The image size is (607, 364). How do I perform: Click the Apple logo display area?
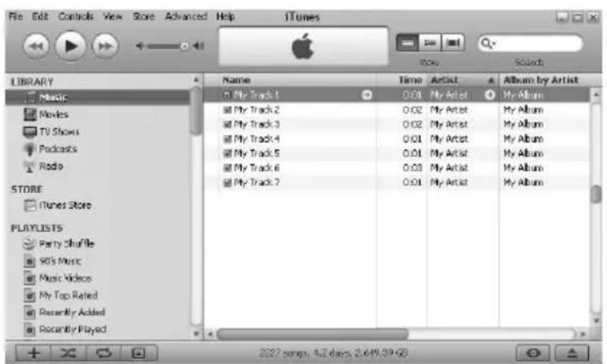[303, 46]
